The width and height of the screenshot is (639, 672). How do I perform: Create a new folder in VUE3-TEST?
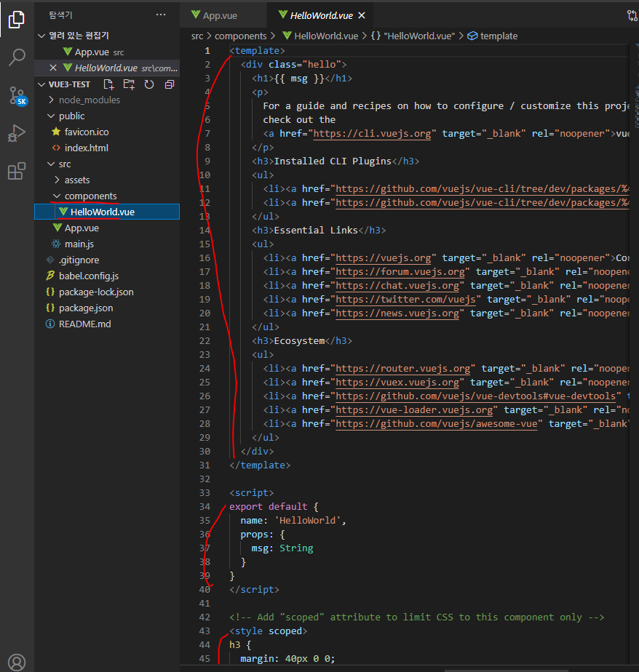coord(129,84)
